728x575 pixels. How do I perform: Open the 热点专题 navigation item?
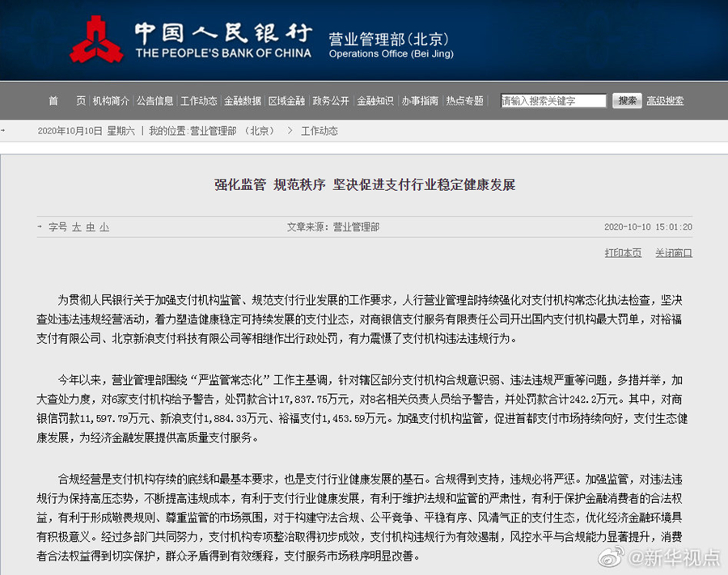[x=466, y=101]
